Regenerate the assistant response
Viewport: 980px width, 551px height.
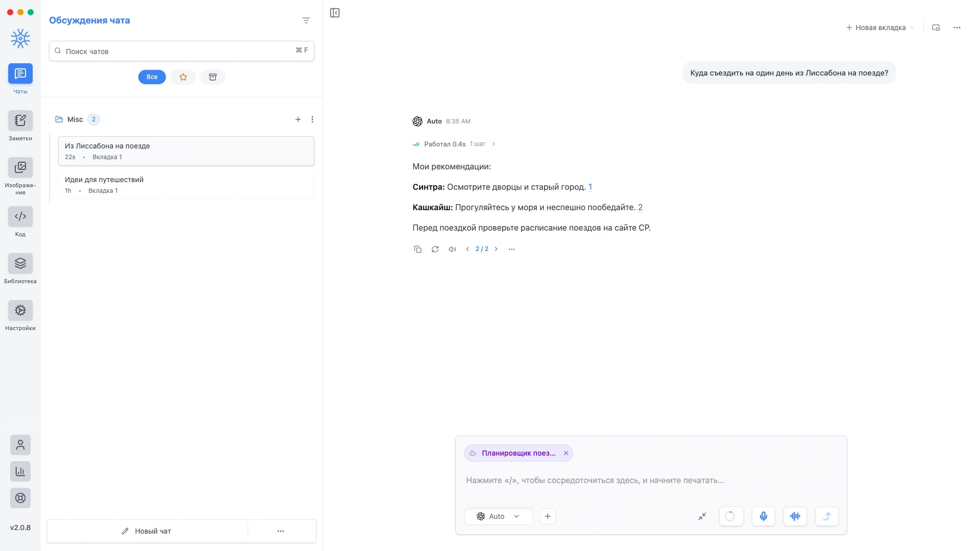[435, 249]
